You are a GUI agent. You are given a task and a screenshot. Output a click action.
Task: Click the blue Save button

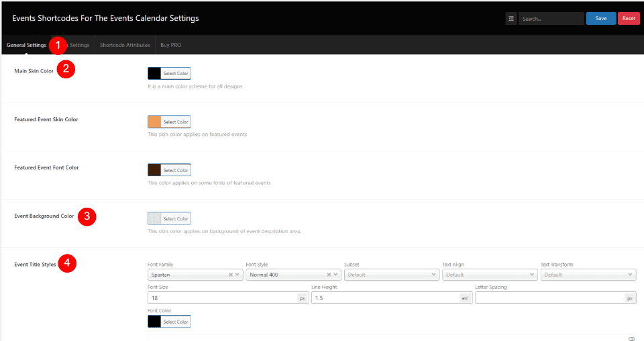click(600, 19)
